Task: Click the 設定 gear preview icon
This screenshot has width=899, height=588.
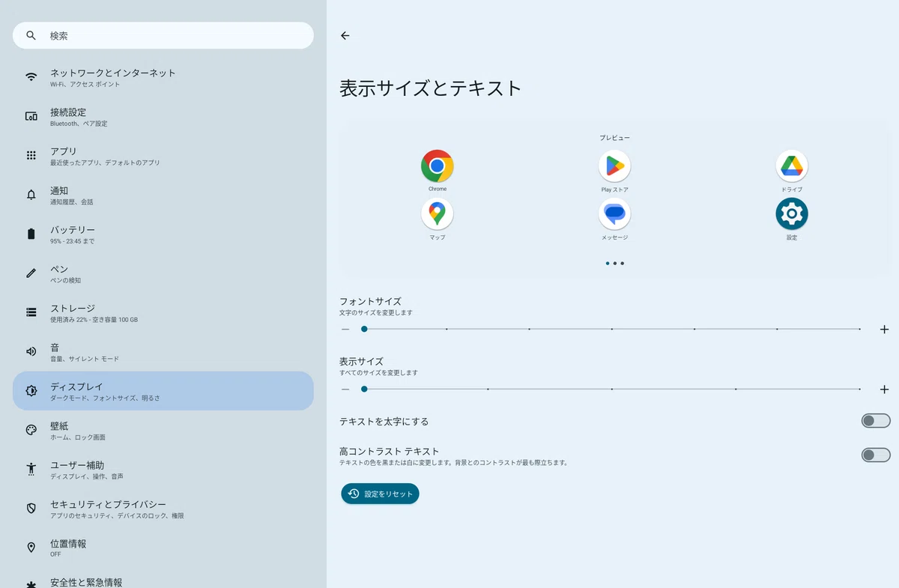Action: (792, 214)
